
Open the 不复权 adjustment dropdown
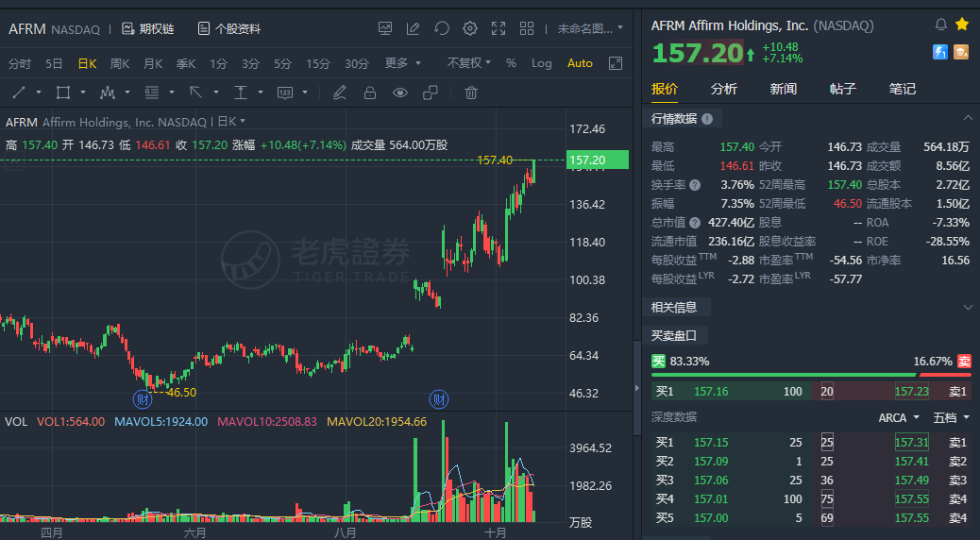[468, 63]
